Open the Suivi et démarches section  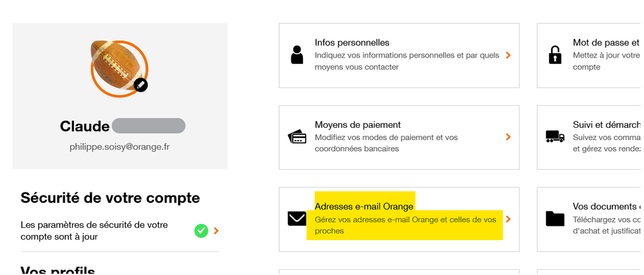click(606, 125)
